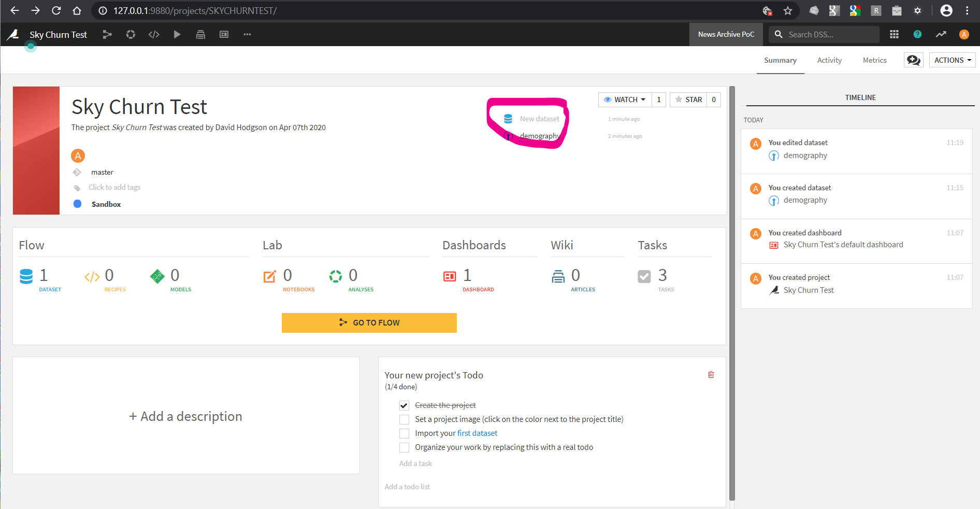Open the project discussions chat icon
980x509 pixels.
[914, 60]
